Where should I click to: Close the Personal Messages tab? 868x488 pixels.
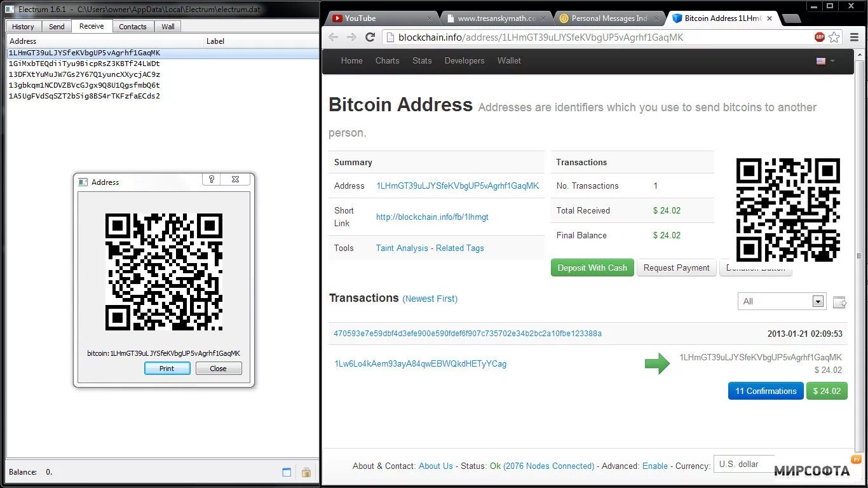point(657,18)
